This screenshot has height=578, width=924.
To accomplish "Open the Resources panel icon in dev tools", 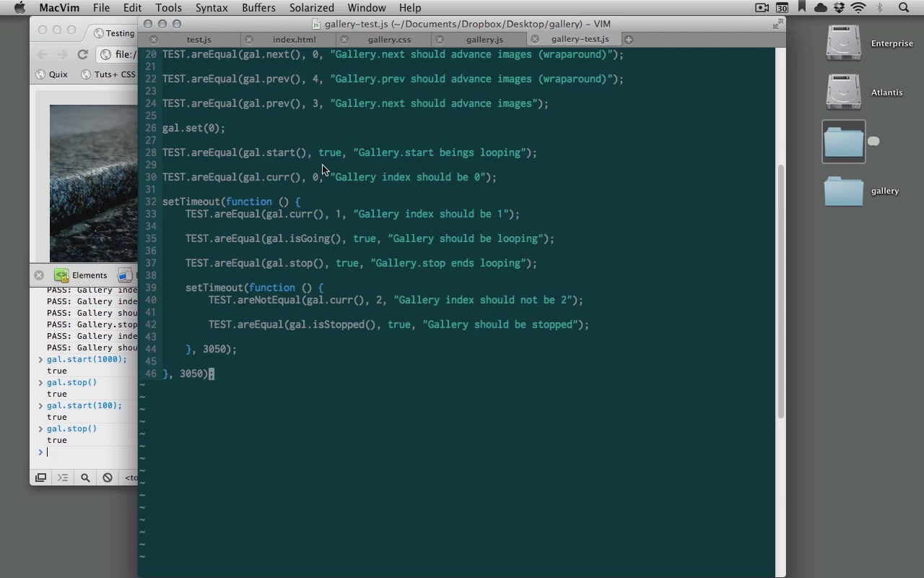I will click(x=125, y=275).
